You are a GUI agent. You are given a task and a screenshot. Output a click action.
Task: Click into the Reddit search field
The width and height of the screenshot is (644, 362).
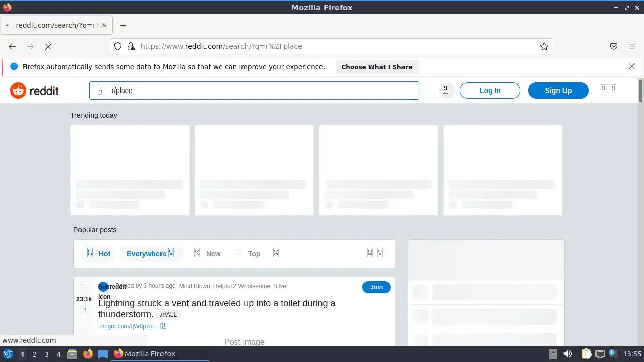pyautogui.click(x=254, y=90)
